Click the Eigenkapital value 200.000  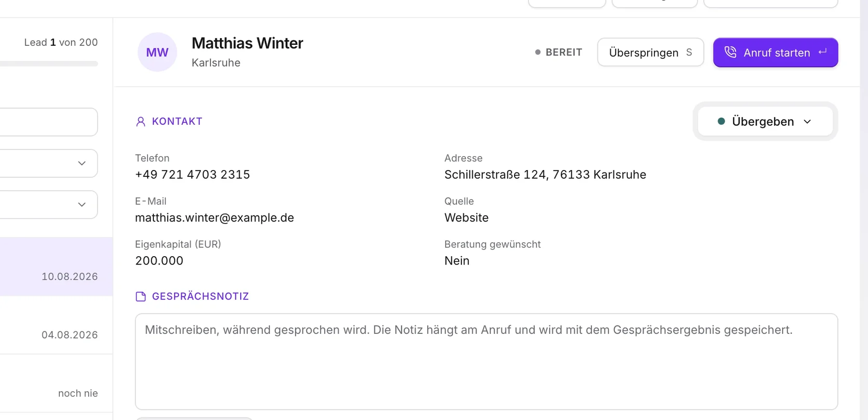[159, 261]
